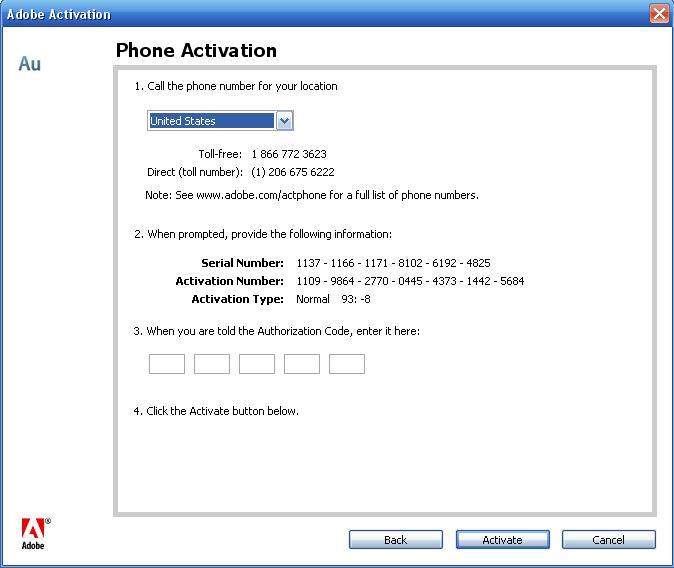The height and width of the screenshot is (568, 674).
Task: Select the toll-free number 1 866 772 3623
Action: pos(289,154)
